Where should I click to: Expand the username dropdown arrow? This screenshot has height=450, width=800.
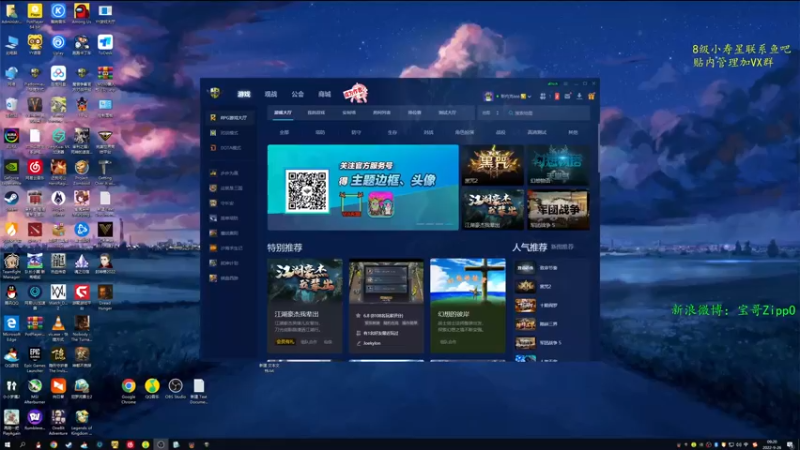(x=530, y=96)
